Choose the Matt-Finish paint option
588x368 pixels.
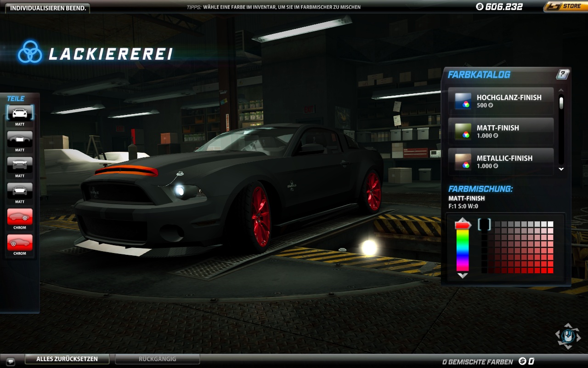click(x=501, y=131)
